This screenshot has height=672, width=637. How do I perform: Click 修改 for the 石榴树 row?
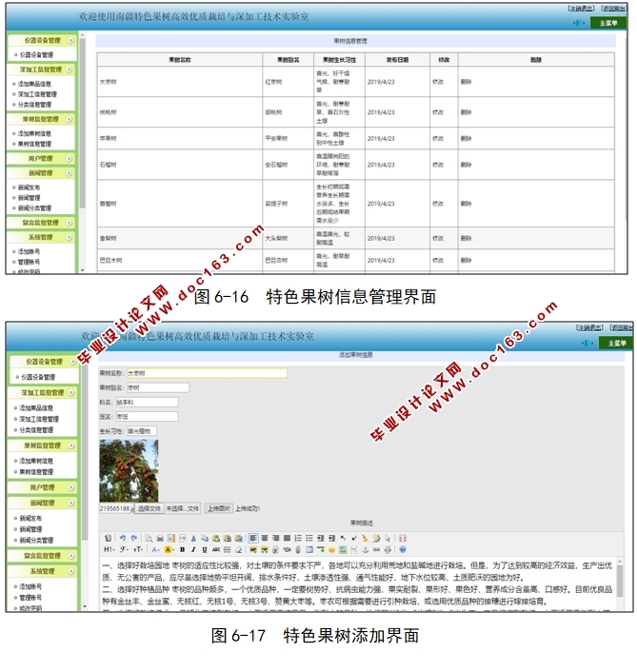[438, 165]
